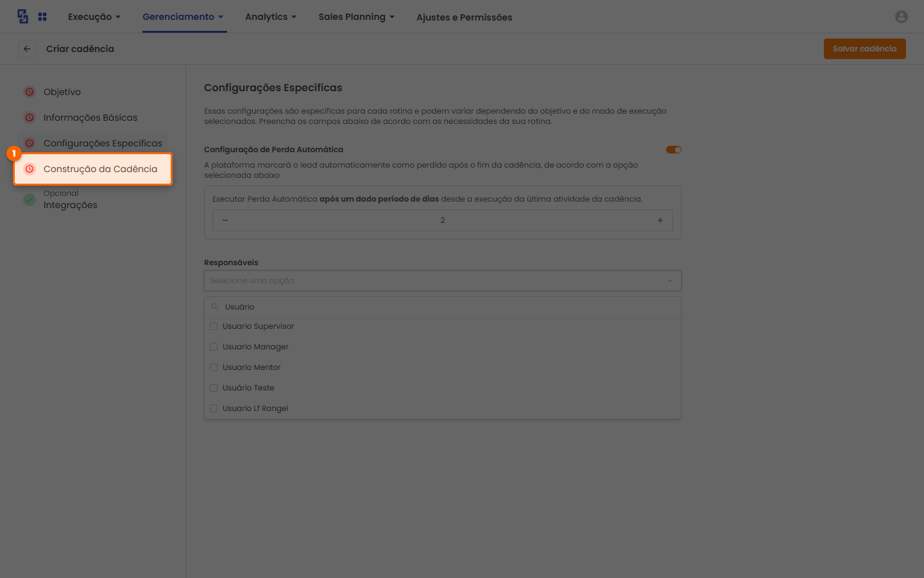Decrease the days with the minus button
The width and height of the screenshot is (924, 578).
[x=225, y=220]
